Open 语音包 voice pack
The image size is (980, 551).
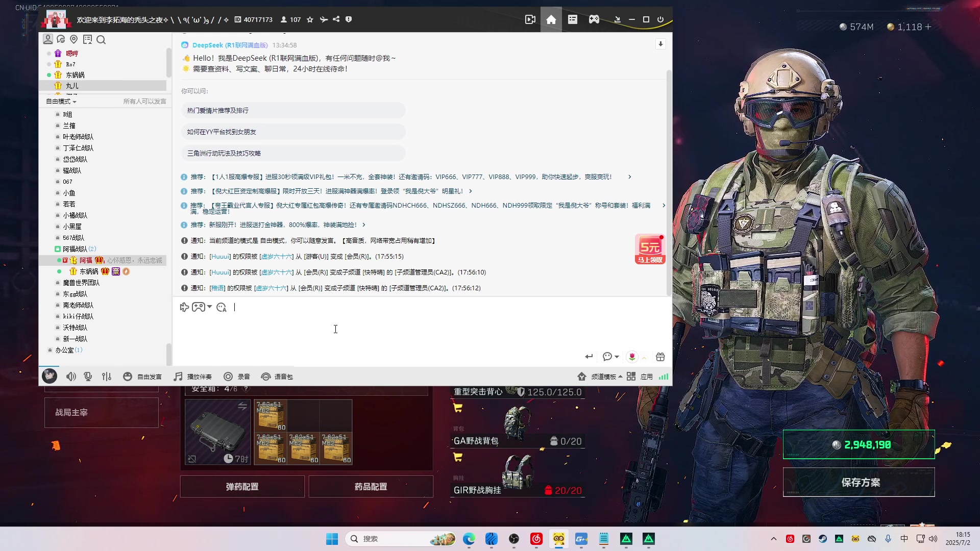click(x=277, y=377)
